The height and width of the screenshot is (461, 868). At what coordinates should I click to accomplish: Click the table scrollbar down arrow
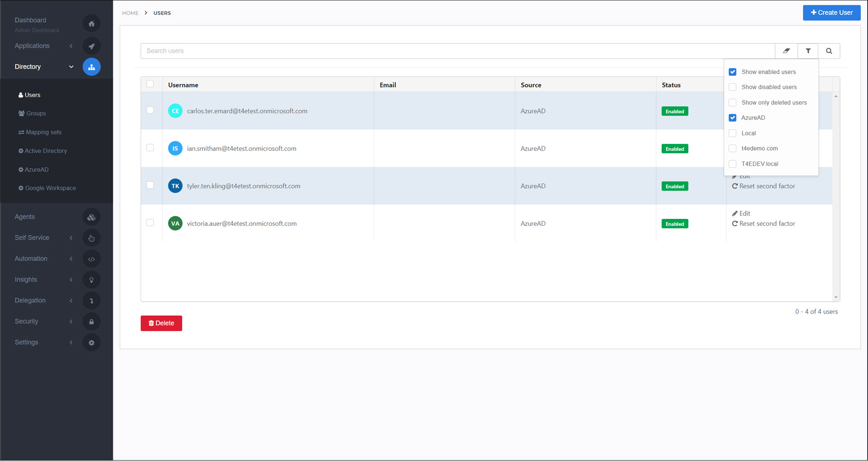point(836,297)
